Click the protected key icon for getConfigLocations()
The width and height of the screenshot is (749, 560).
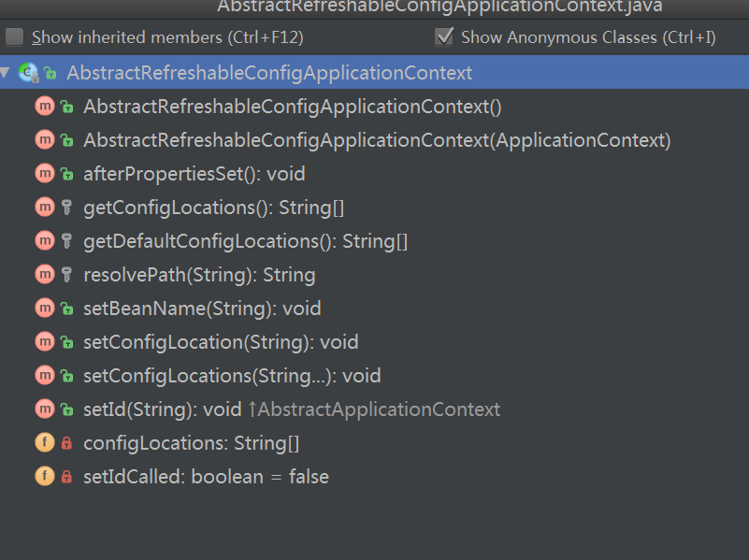click(x=67, y=208)
